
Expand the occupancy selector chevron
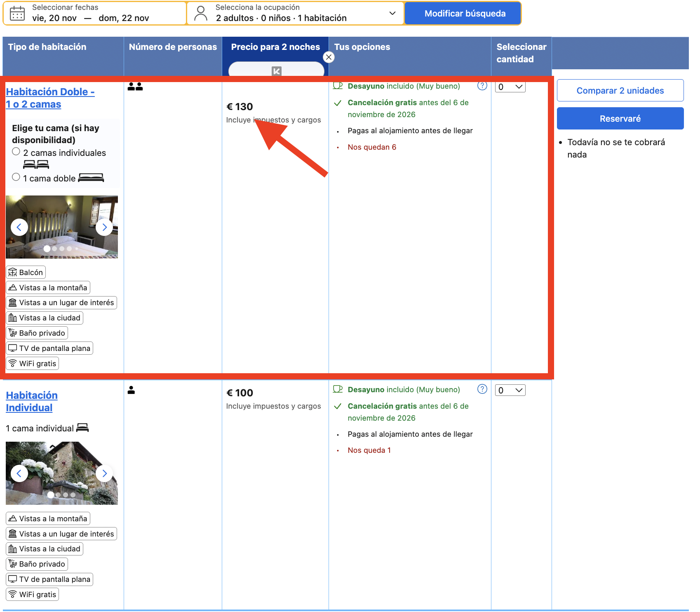pyautogui.click(x=392, y=13)
